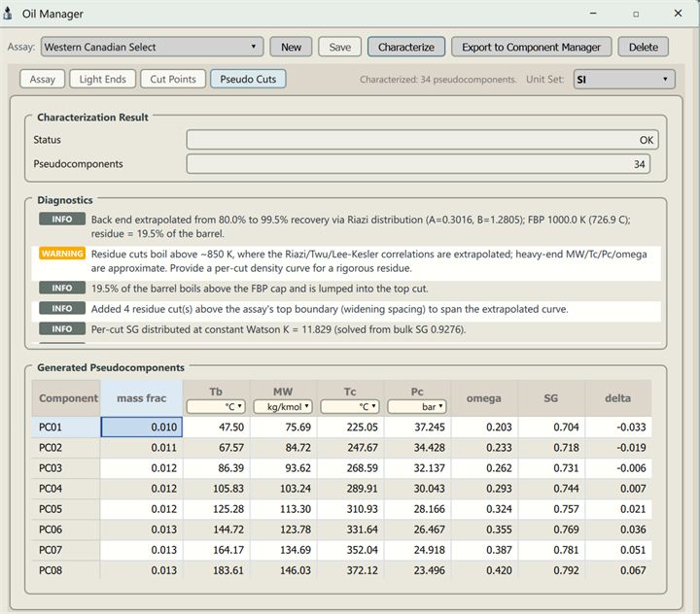Click the Status field showing OK
Image resolution: width=700 pixels, height=614 pixels.
(422, 140)
